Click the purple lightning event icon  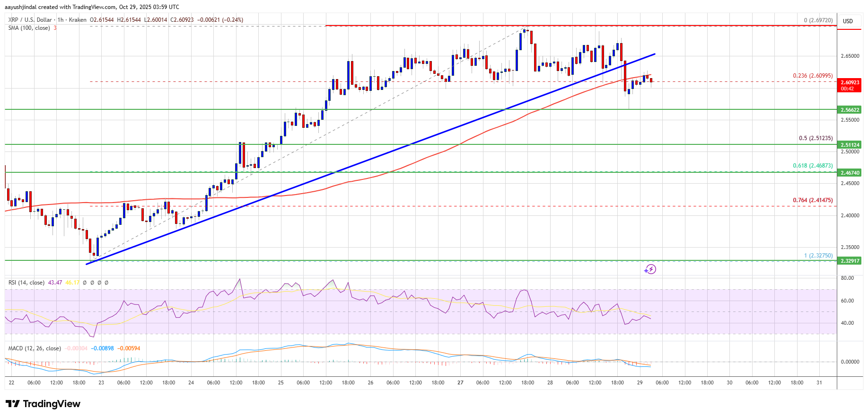[650, 269]
